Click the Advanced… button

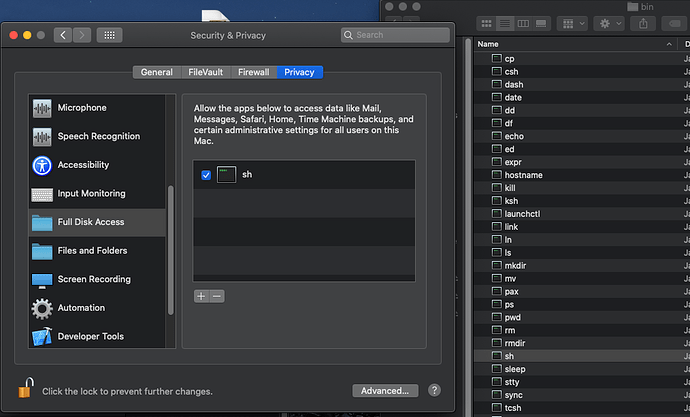pyautogui.click(x=385, y=390)
